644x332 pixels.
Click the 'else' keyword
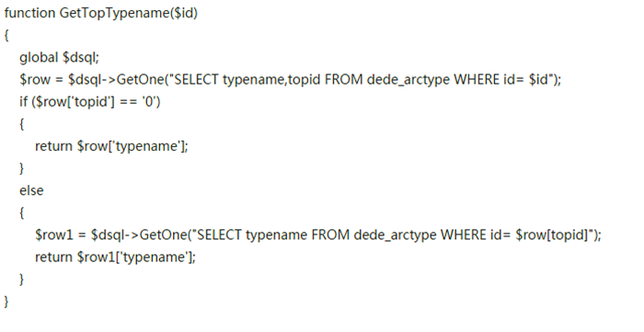coord(31,190)
